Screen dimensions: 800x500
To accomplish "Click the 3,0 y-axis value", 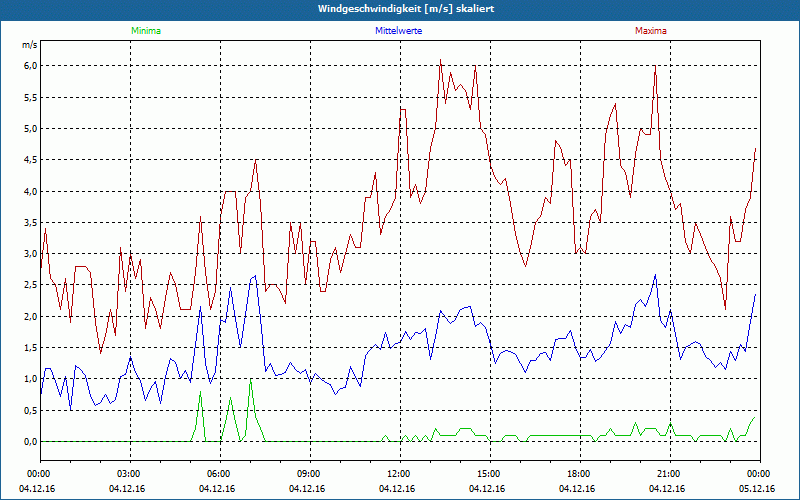I will [31, 254].
